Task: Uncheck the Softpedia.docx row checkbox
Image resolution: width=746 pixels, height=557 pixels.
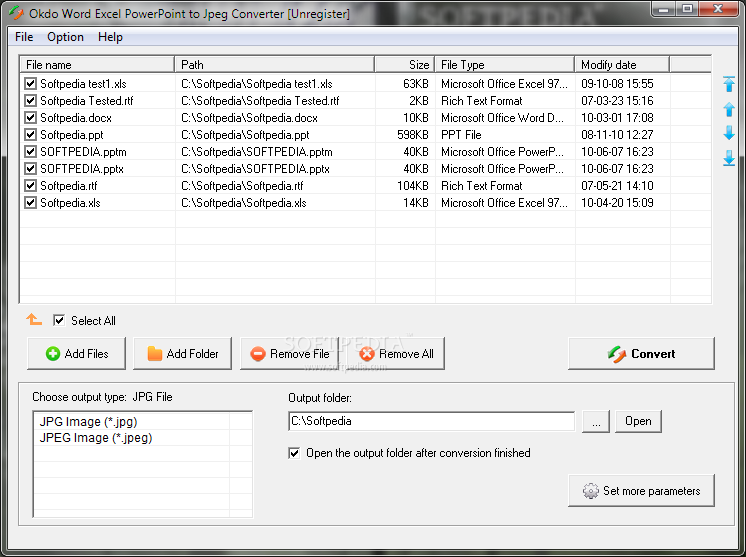Action: click(30, 117)
